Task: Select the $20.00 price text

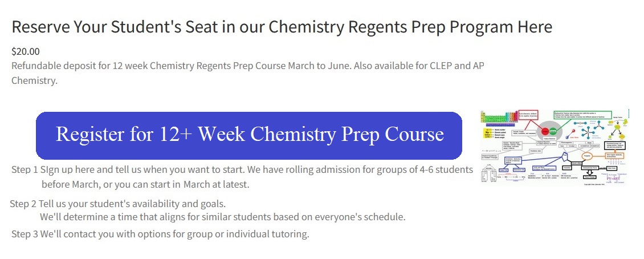Action: tap(26, 52)
